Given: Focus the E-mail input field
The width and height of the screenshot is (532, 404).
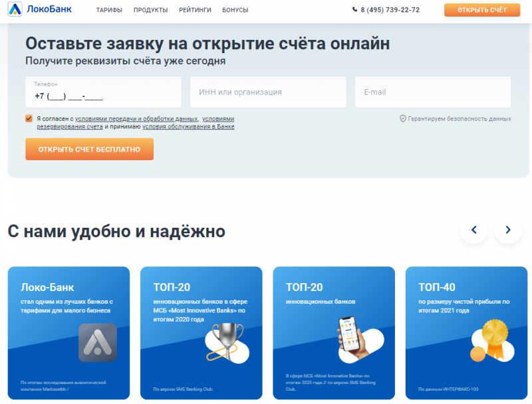Looking at the screenshot, I should pyautogui.click(x=433, y=92).
